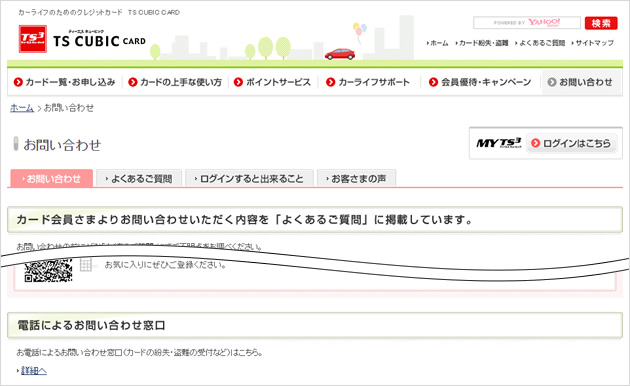Click the MY TS3 logo
The image size is (630, 386).
[499, 143]
